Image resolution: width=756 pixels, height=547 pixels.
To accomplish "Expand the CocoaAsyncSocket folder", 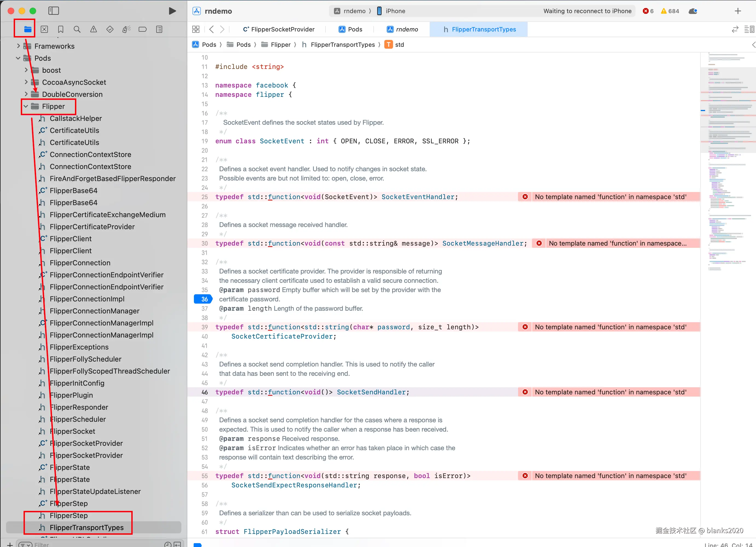I will pyautogui.click(x=26, y=82).
